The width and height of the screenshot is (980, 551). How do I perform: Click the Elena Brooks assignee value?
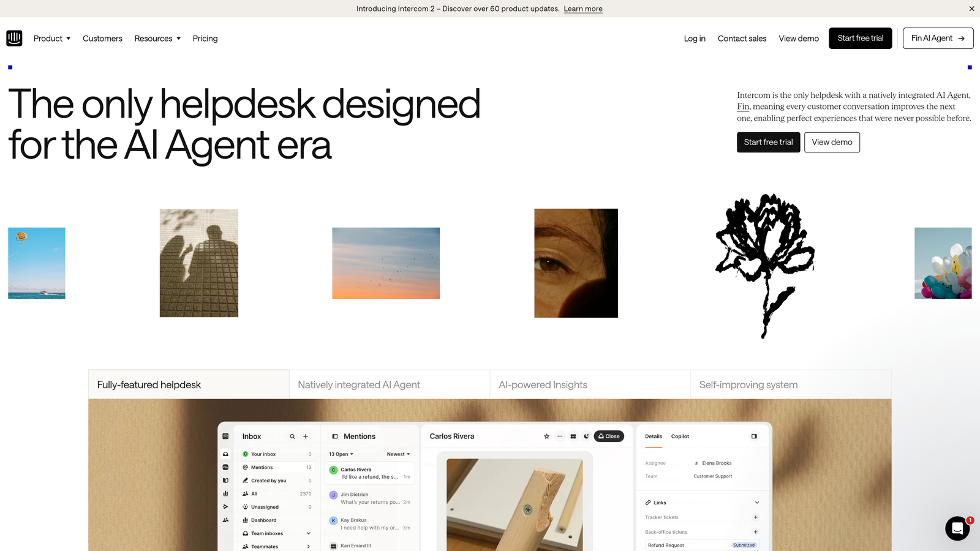[713, 463]
